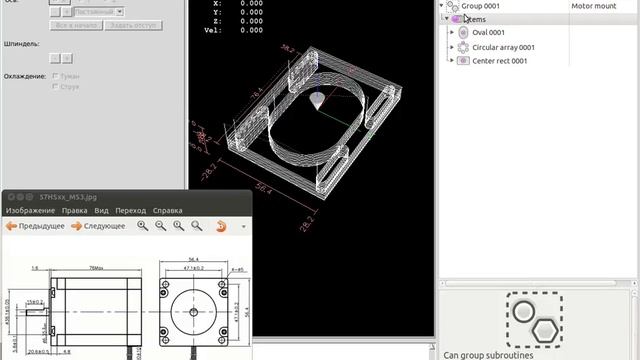Image resolution: width=640 pixels, height=360 pixels.
Task: Click the Y: 0.000 coordinate readout
Action: click(238, 12)
